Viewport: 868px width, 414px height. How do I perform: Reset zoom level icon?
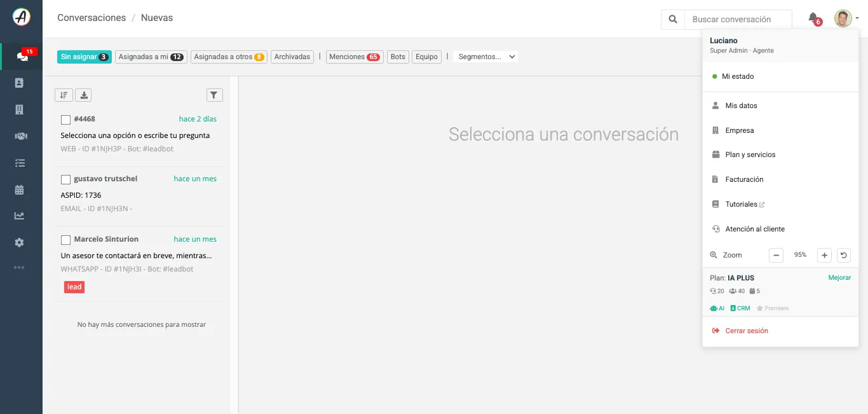(x=844, y=255)
